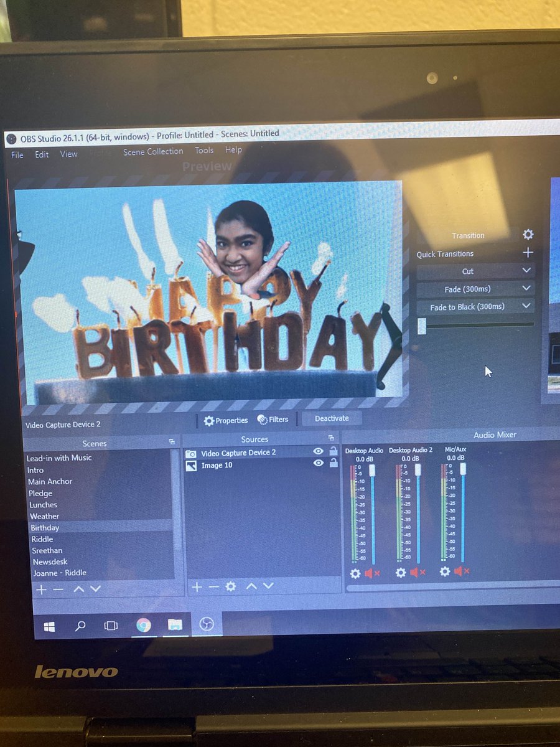Hide Video Capture Device 2 with eye icon
Viewport: 560px width, 747px height.
319,452
